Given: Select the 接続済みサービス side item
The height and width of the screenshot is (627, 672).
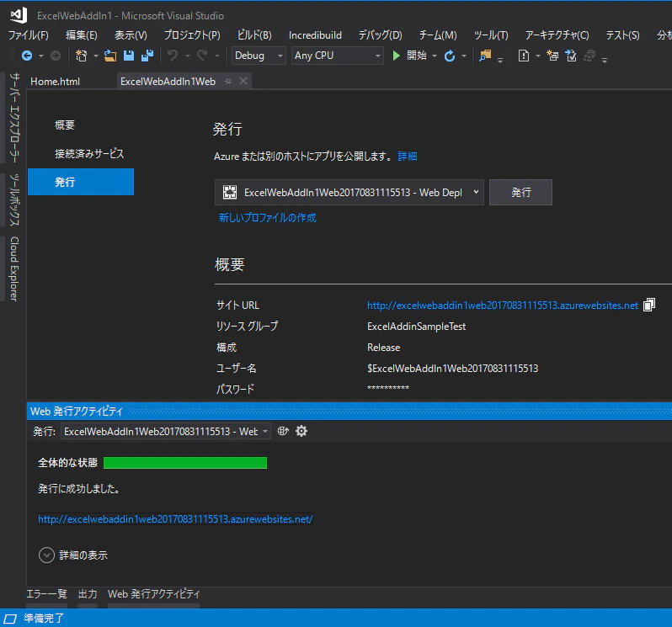Looking at the screenshot, I should [x=89, y=154].
